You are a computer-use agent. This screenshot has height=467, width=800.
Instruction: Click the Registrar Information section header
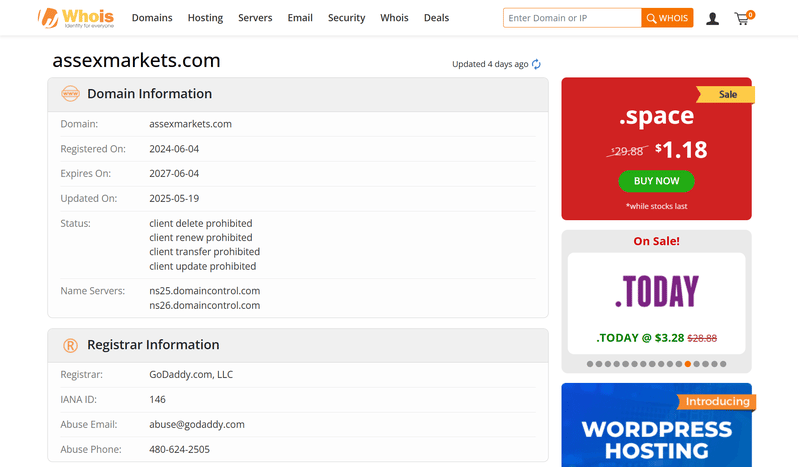(298, 346)
